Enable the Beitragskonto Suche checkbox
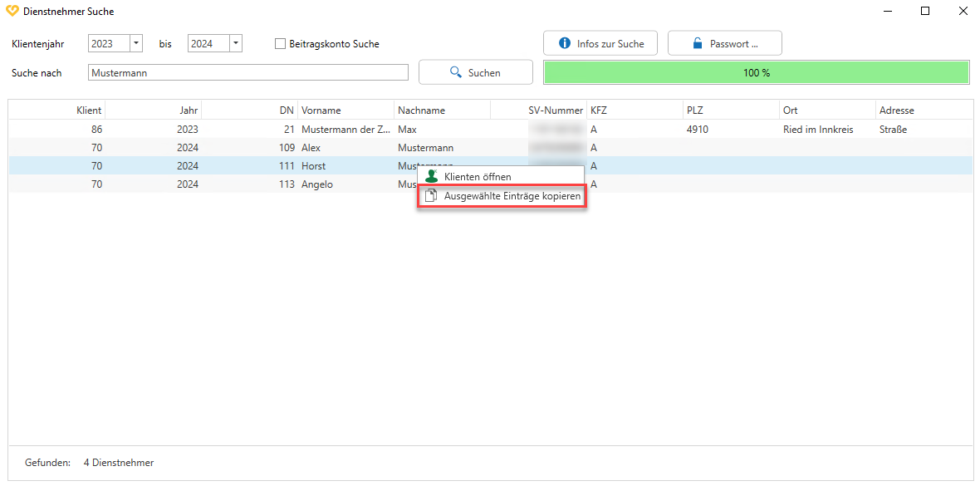 point(281,44)
